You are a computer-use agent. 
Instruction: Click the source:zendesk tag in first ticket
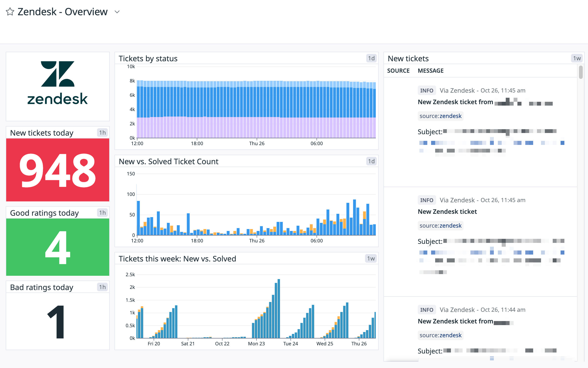pyautogui.click(x=440, y=116)
